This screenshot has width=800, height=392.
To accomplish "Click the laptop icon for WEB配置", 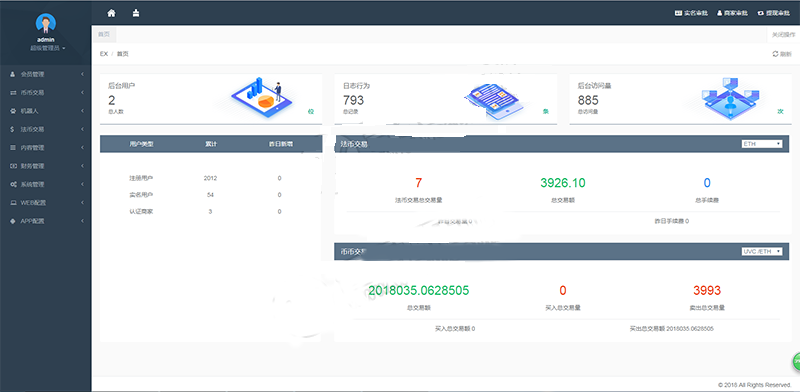I will [13, 203].
